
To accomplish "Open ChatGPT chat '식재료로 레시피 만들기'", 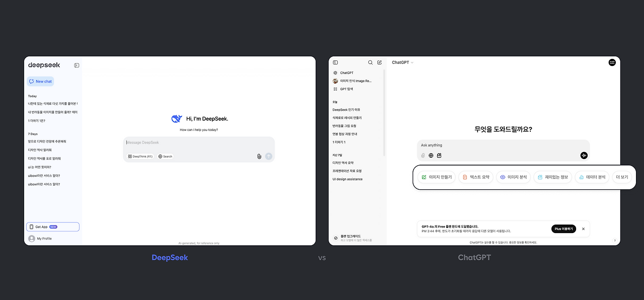I will (347, 118).
